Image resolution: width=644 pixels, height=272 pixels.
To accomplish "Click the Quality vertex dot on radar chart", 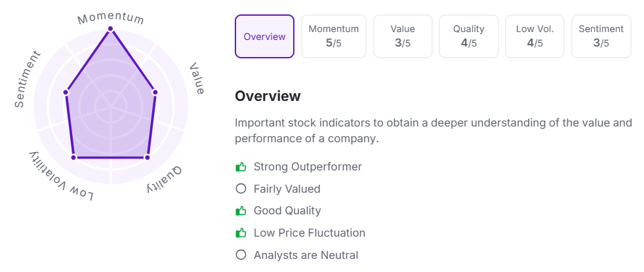I will 148,157.
